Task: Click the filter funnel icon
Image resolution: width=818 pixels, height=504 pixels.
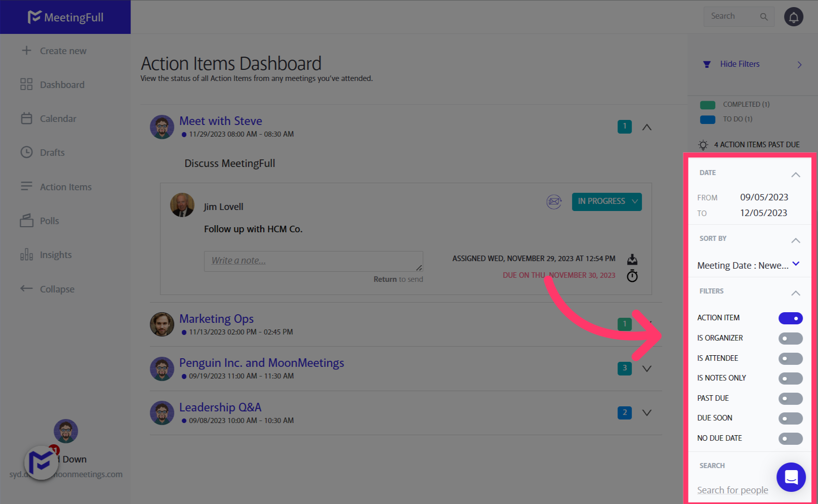Action: pos(707,64)
